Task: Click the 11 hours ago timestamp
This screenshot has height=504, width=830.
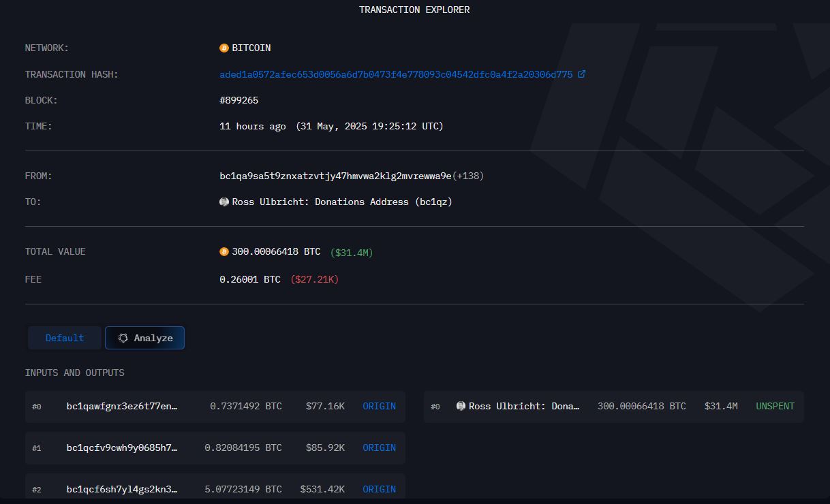Action: point(253,126)
